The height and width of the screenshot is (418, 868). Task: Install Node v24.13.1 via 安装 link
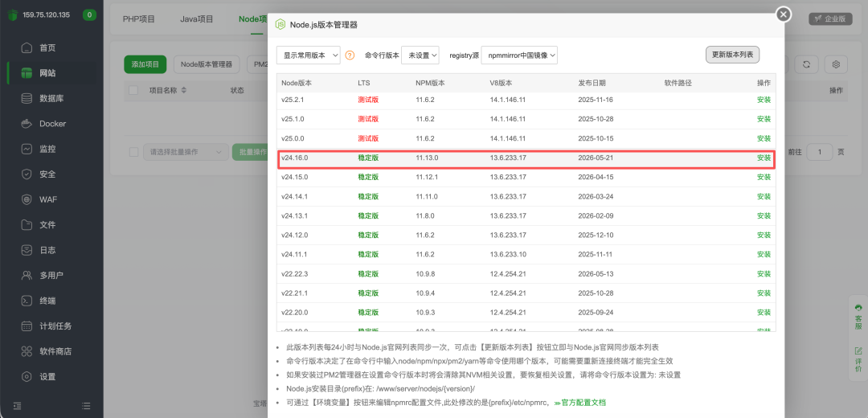pos(764,216)
